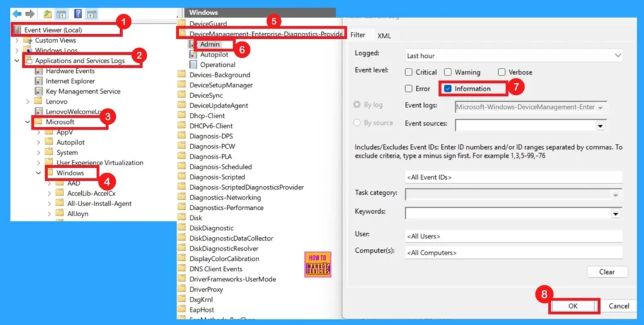The image size is (644, 325).
Task: Click the Event Viewer (Local) root icon
Action: pyautogui.click(x=17, y=30)
